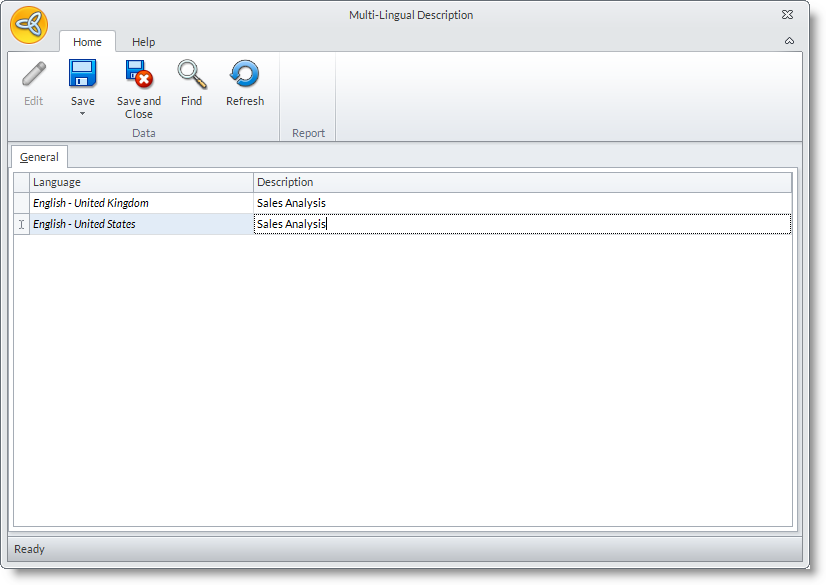
Task: Select the General tab
Action: click(39, 157)
